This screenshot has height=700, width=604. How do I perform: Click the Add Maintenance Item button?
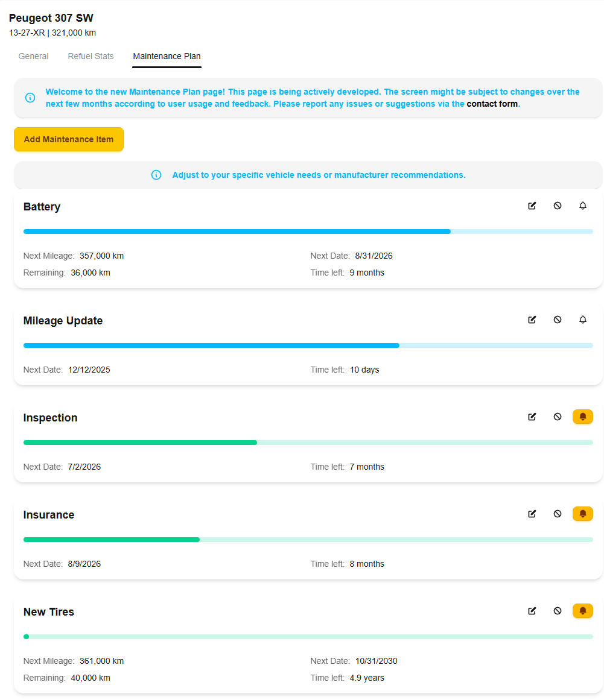(68, 139)
